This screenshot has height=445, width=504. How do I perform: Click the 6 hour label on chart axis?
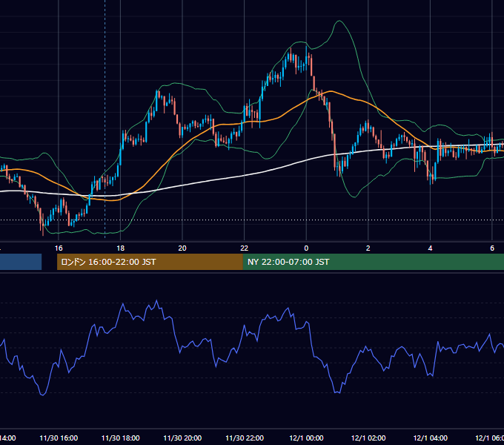click(492, 248)
